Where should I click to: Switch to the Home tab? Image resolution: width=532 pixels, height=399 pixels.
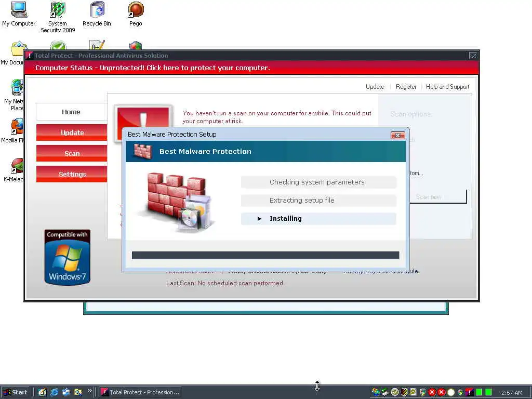tap(71, 112)
